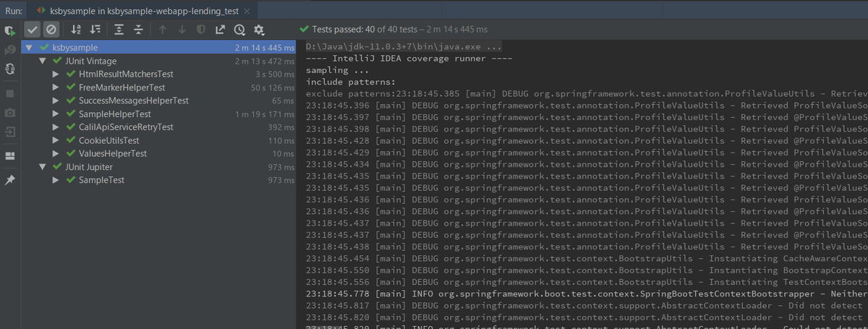
Task: Toggle Sort alphabetically button
Action: (76, 30)
